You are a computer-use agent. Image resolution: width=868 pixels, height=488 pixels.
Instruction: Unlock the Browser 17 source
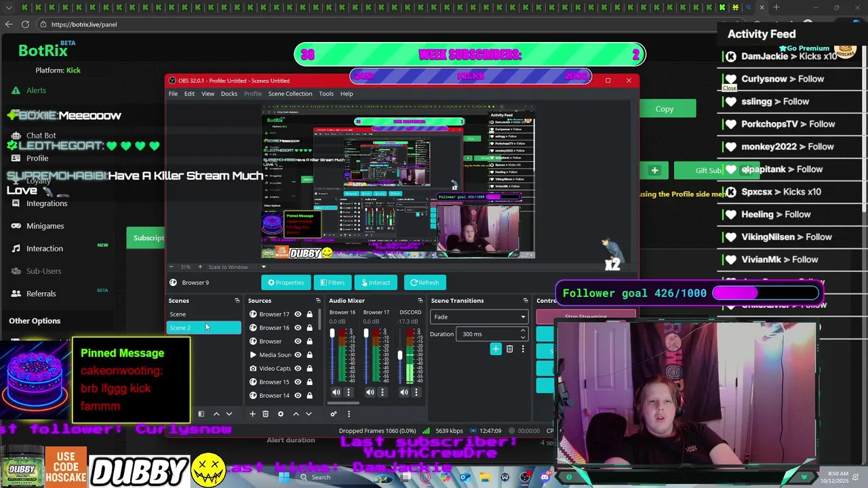pyautogui.click(x=310, y=314)
